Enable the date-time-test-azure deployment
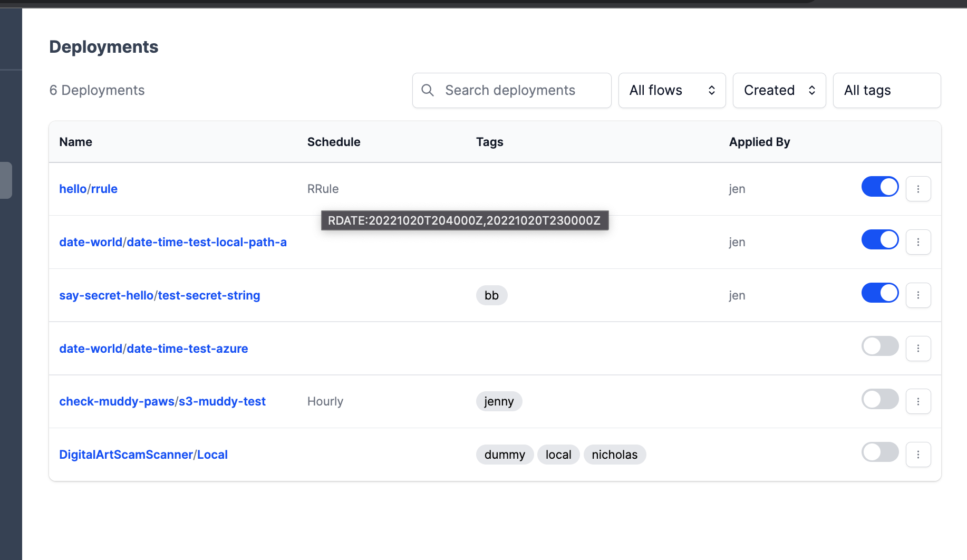967x560 pixels. pyautogui.click(x=879, y=346)
